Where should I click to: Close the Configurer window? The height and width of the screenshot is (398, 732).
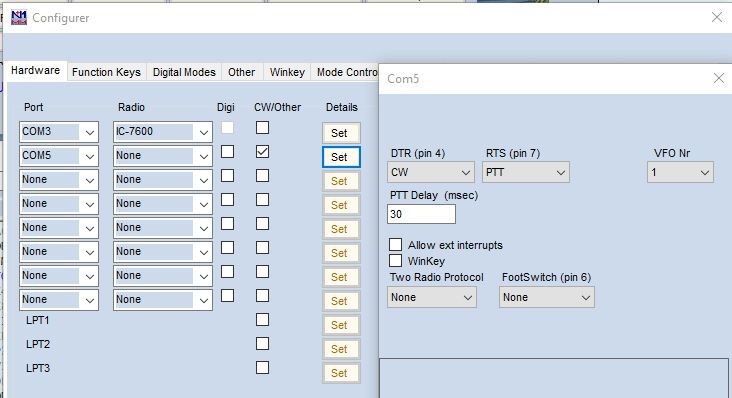pos(717,17)
